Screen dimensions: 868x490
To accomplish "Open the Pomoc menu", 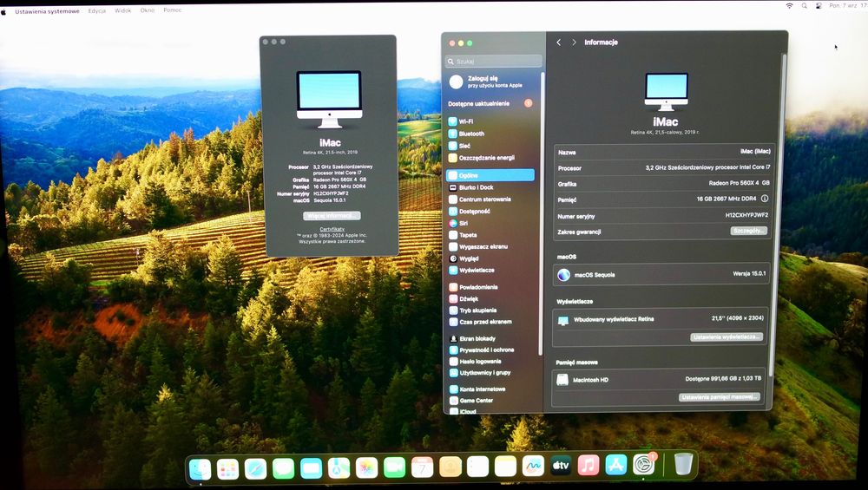I will pyautogui.click(x=172, y=10).
